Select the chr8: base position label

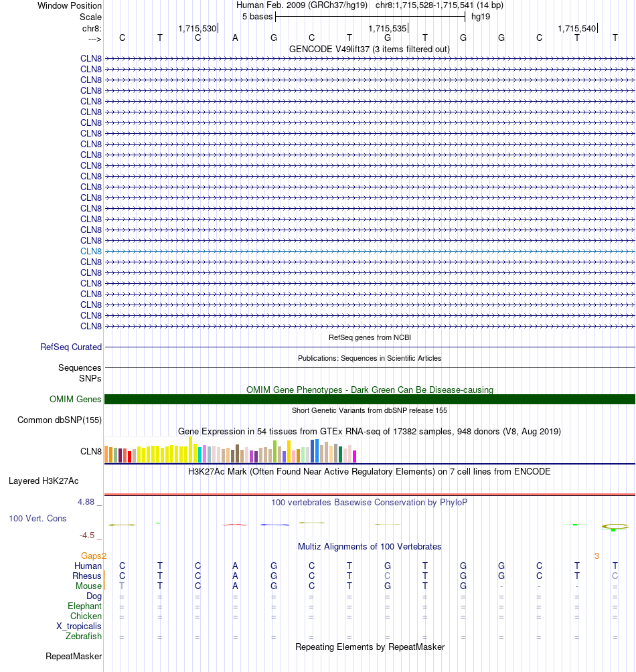tap(92, 28)
